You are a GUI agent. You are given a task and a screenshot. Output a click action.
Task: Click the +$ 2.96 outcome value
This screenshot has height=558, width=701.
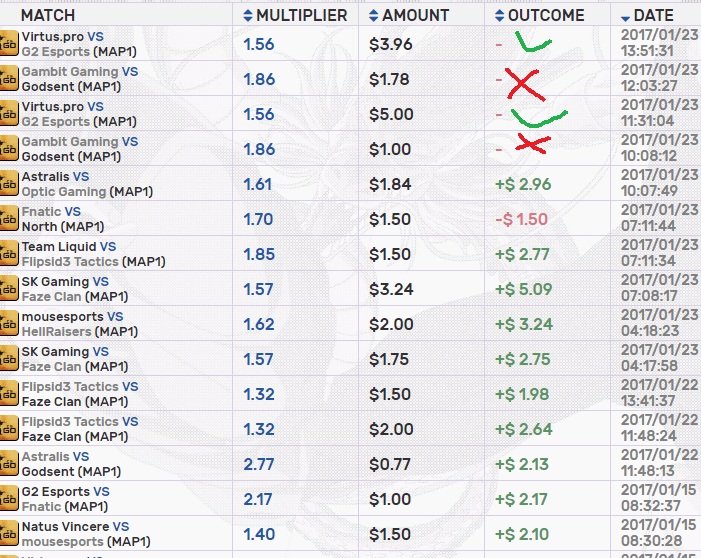coord(523,184)
